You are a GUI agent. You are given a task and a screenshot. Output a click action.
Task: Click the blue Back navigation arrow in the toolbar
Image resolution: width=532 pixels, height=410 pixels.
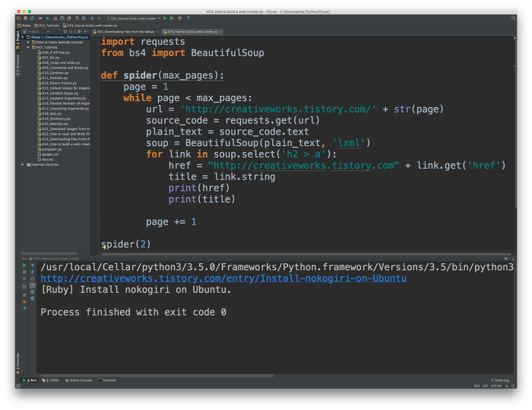(92, 18)
